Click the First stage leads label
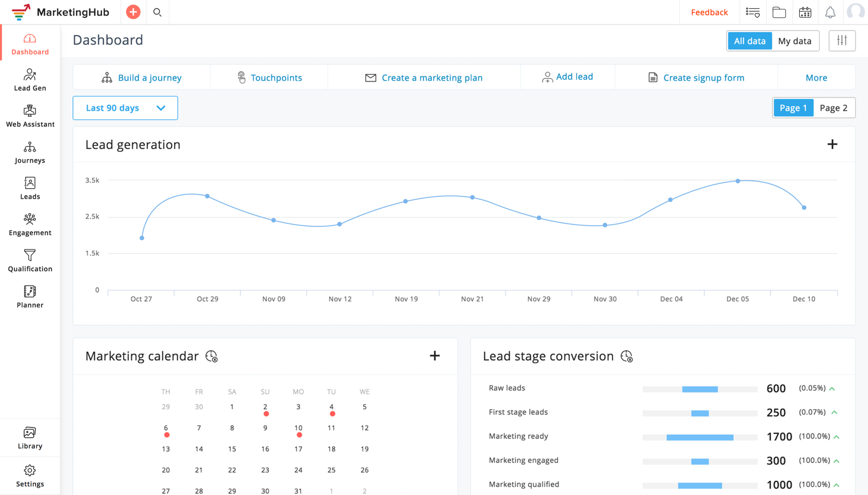The image size is (868, 495). pos(518,412)
